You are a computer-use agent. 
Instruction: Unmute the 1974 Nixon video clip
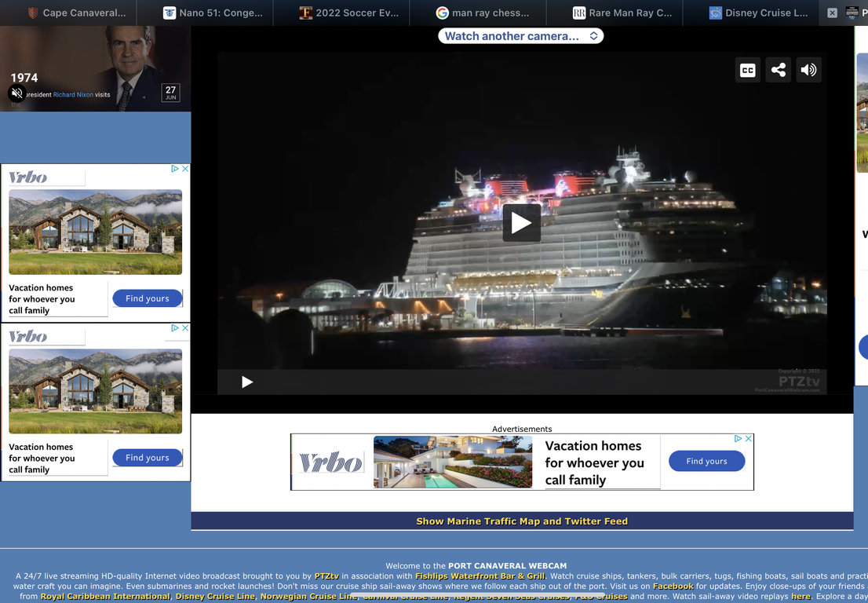pyautogui.click(x=16, y=93)
